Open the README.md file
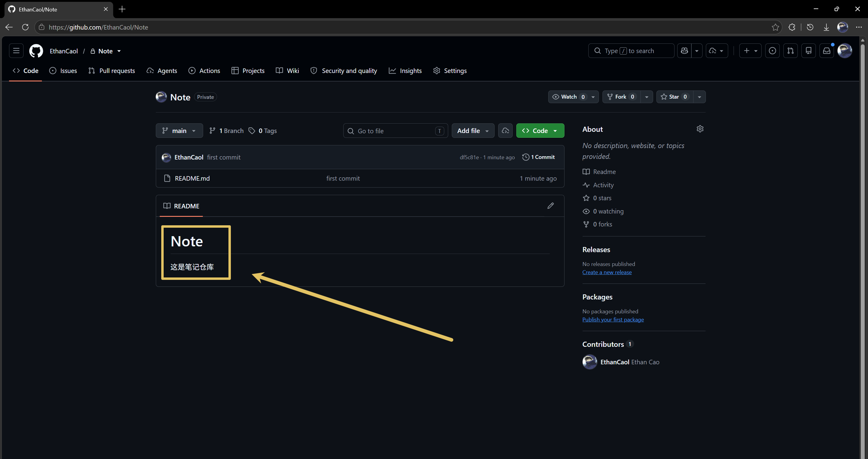Screen dimensions: 868x459 coord(192,179)
